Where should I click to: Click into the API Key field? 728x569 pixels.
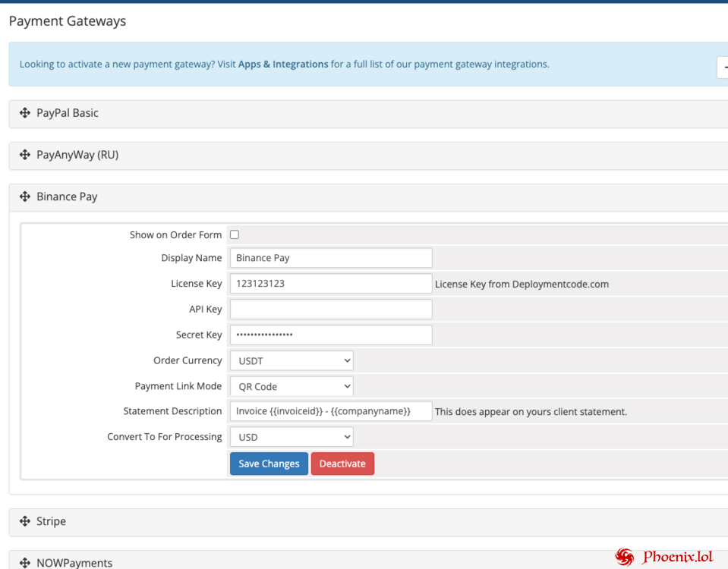coord(331,309)
